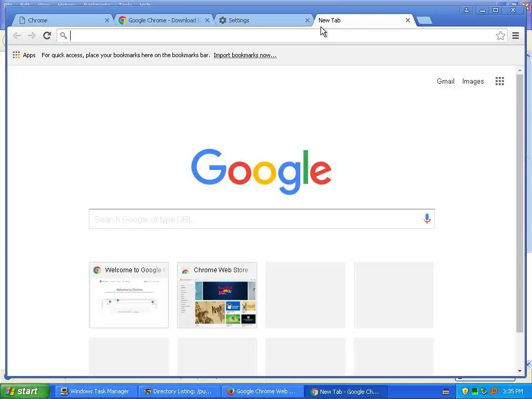The width and height of the screenshot is (532, 399).
Task: Close the Google Chrome - Download tab
Action: click(207, 20)
